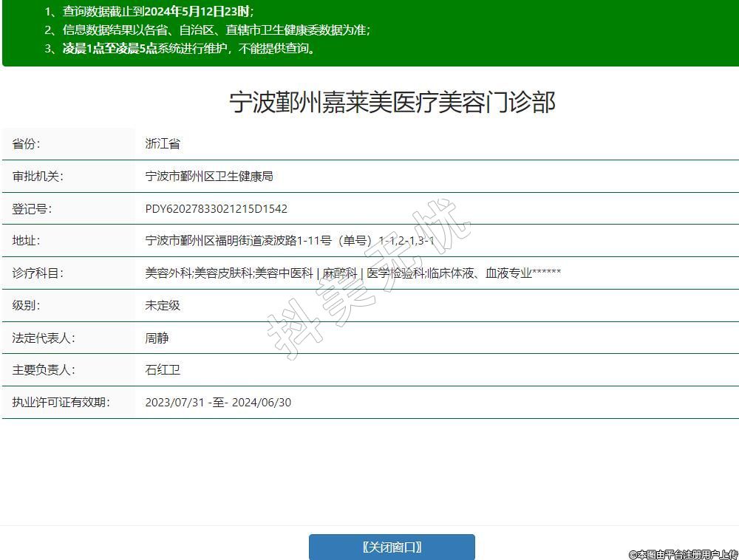This screenshot has width=739, height=560.
Task: Click the 主要负责人 label
Action: (44, 369)
